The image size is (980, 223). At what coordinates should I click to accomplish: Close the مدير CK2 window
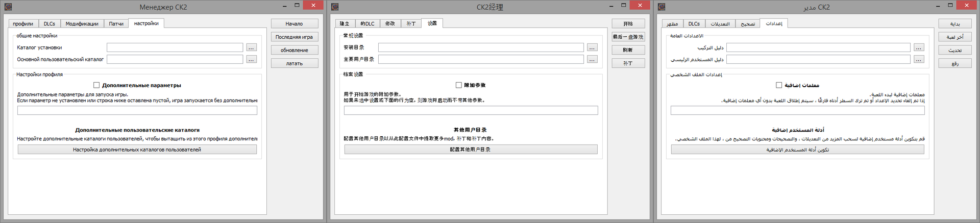966,5
